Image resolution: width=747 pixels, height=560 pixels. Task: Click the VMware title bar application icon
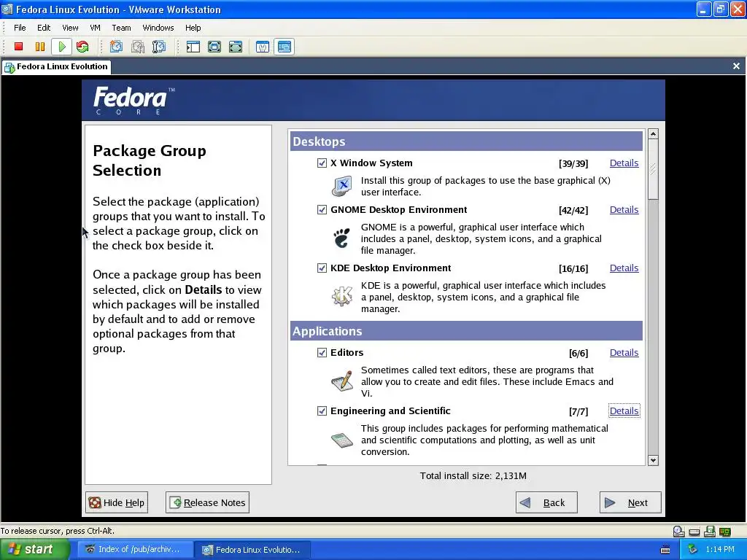[7, 9]
